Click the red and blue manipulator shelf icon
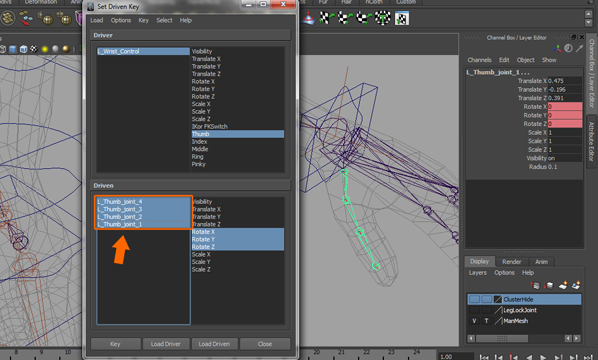 click(x=308, y=18)
